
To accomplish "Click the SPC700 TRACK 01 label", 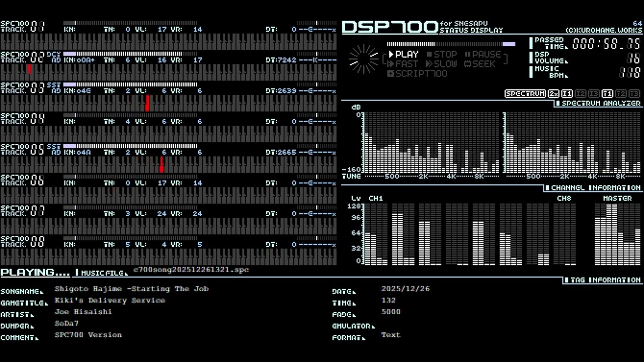I will [x=23, y=26].
